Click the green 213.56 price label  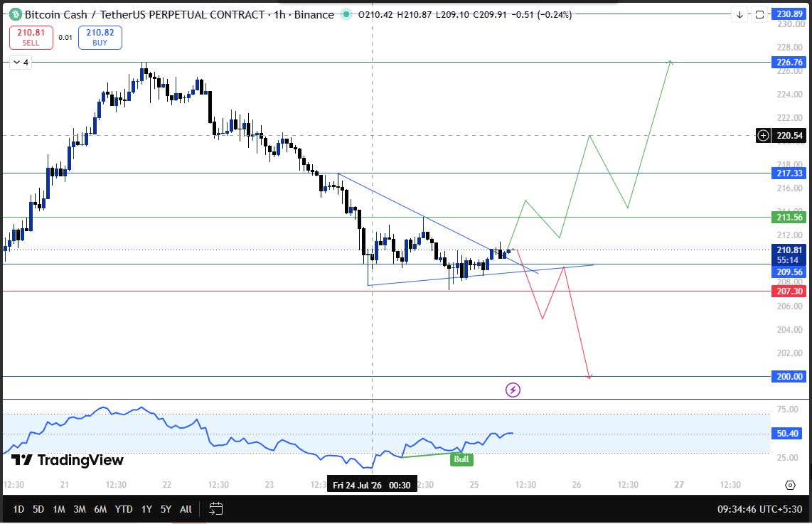(x=789, y=217)
